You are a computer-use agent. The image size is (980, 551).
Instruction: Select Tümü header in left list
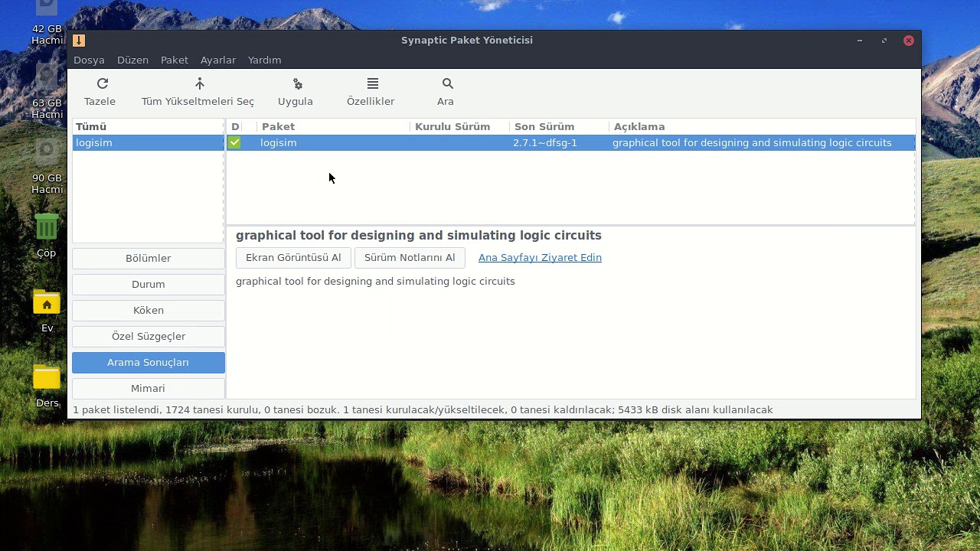point(149,126)
